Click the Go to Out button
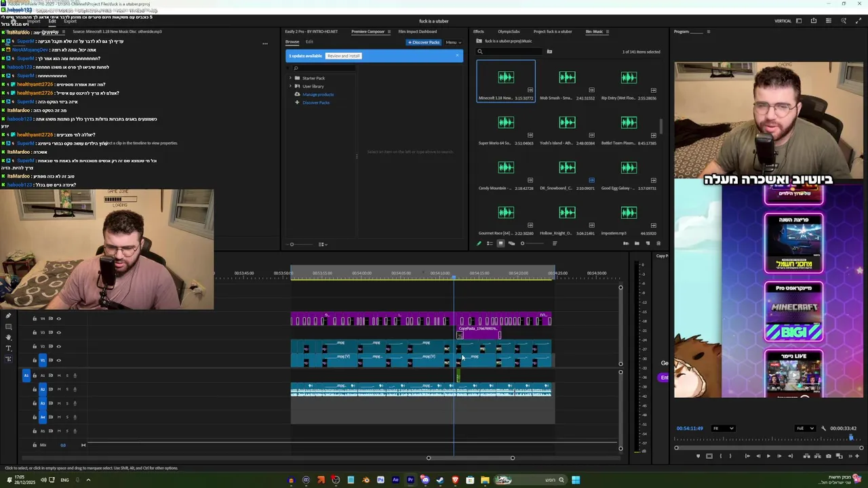This screenshot has width=868, height=488. (790, 456)
